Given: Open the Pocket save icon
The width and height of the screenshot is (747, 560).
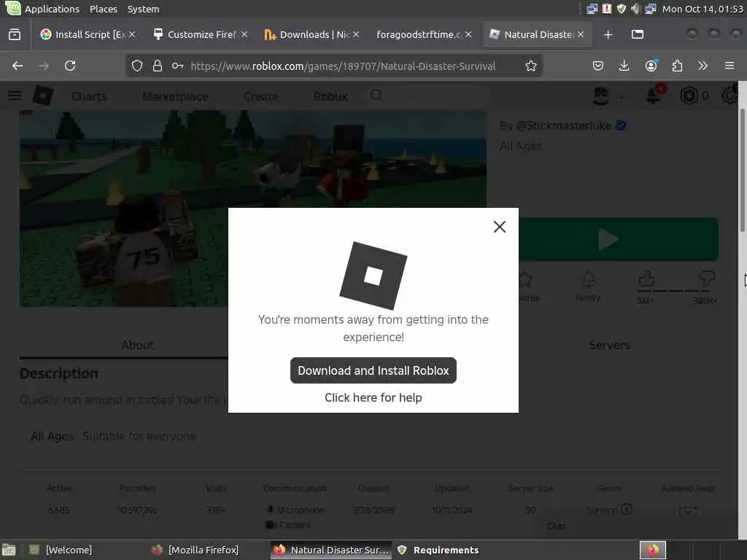Looking at the screenshot, I should coord(598,66).
